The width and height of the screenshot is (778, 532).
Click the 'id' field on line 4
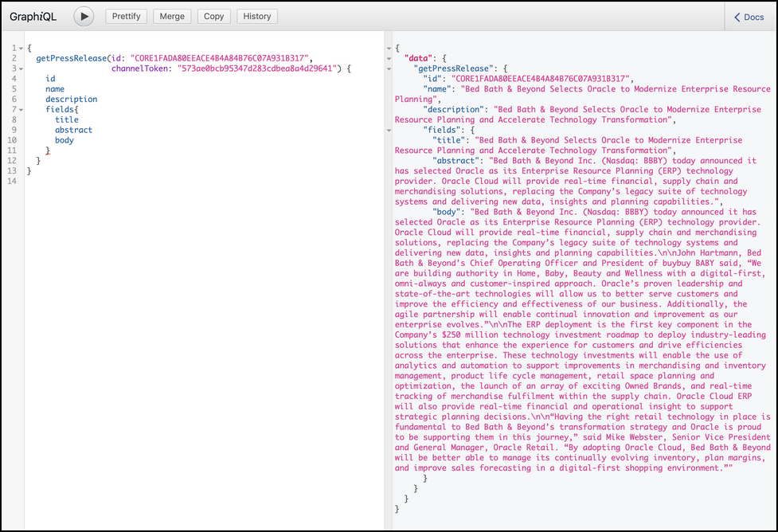(x=50, y=78)
